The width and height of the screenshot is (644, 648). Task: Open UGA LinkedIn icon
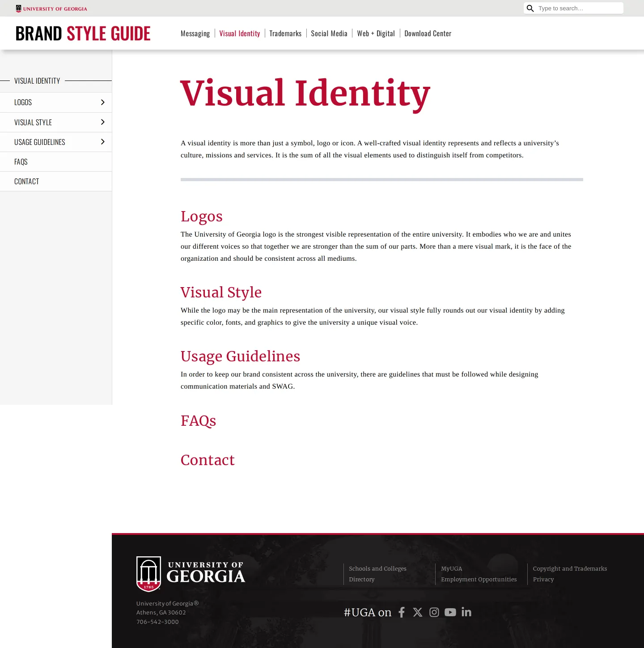coord(466,612)
